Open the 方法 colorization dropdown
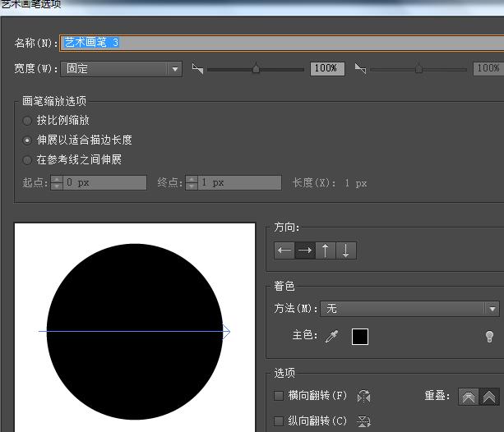The height and width of the screenshot is (432, 504). click(x=409, y=309)
